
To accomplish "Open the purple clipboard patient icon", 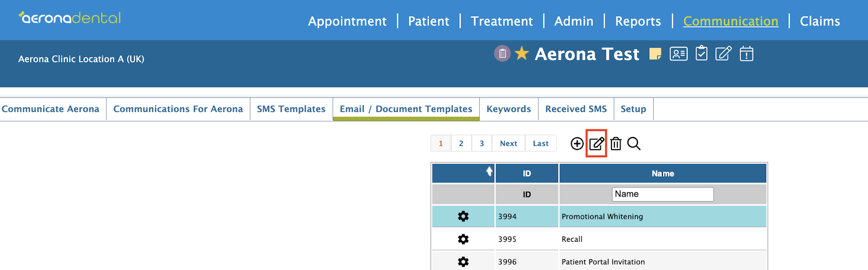I will pyautogui.click(x=503, y=53).
